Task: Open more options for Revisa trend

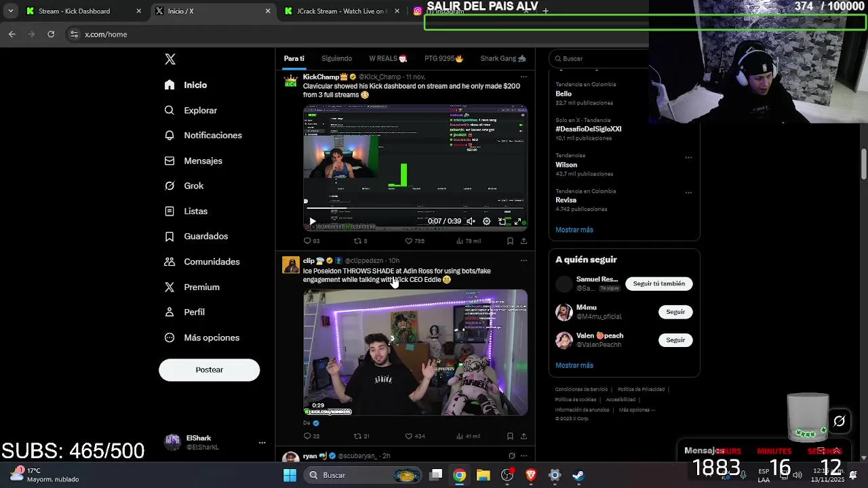Action: tap(688, 192)
